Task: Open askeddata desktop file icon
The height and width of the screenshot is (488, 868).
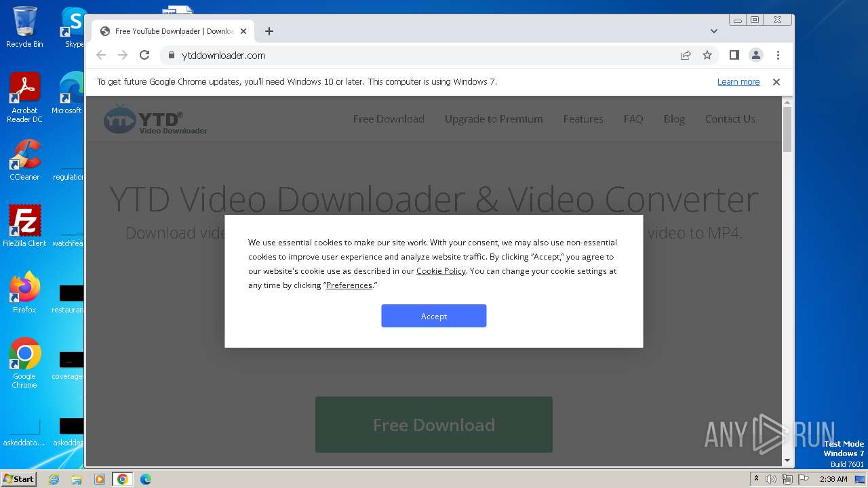Action: pyautogui.click(x=24, y=432)
